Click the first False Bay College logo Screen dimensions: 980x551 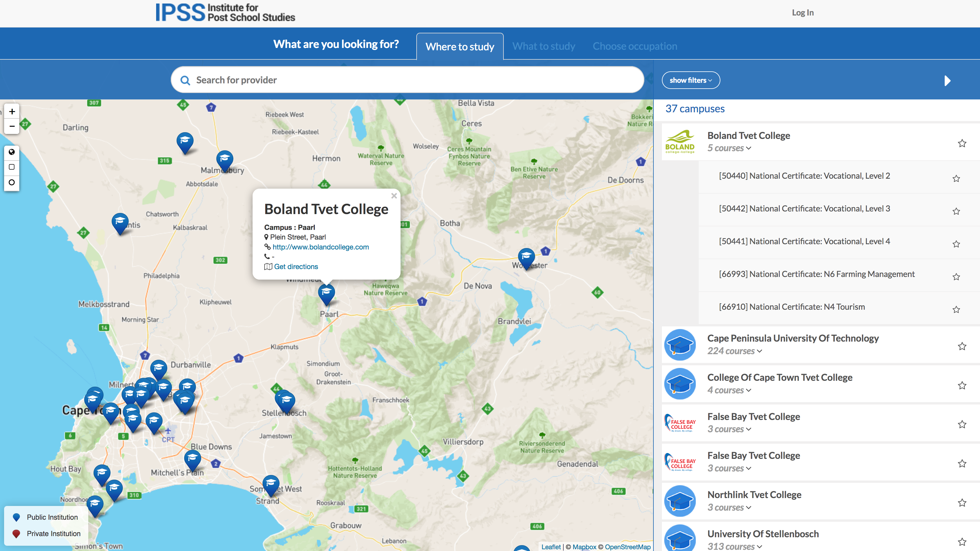point(680,423)
